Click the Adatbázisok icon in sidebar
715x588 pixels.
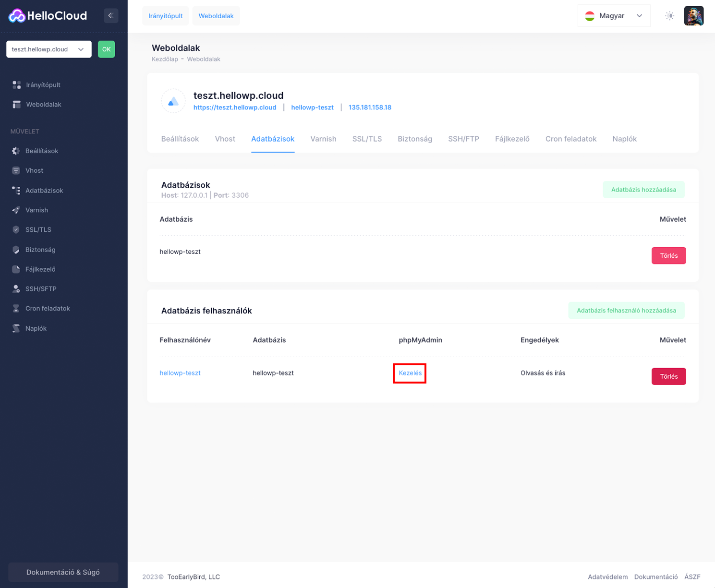pos(16,191)
